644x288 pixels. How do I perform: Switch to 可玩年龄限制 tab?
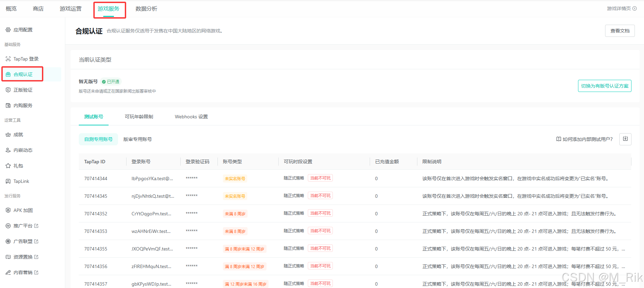(139, 117)
